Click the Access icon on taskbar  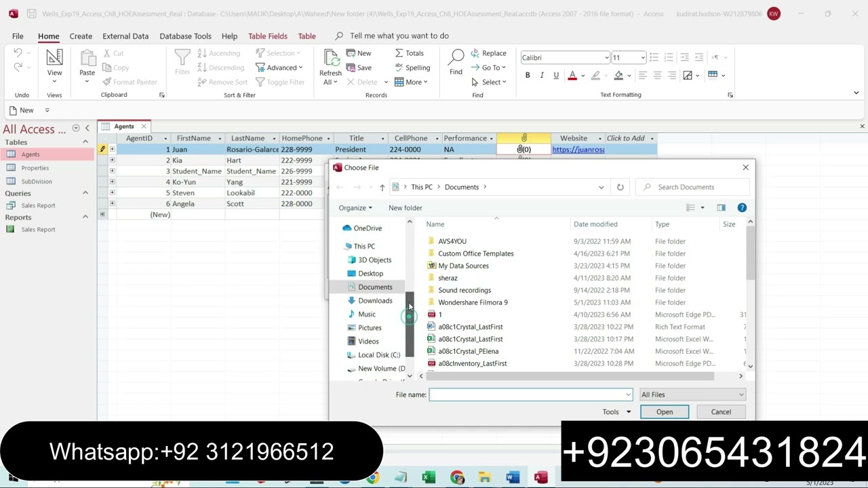pos(540,478)
